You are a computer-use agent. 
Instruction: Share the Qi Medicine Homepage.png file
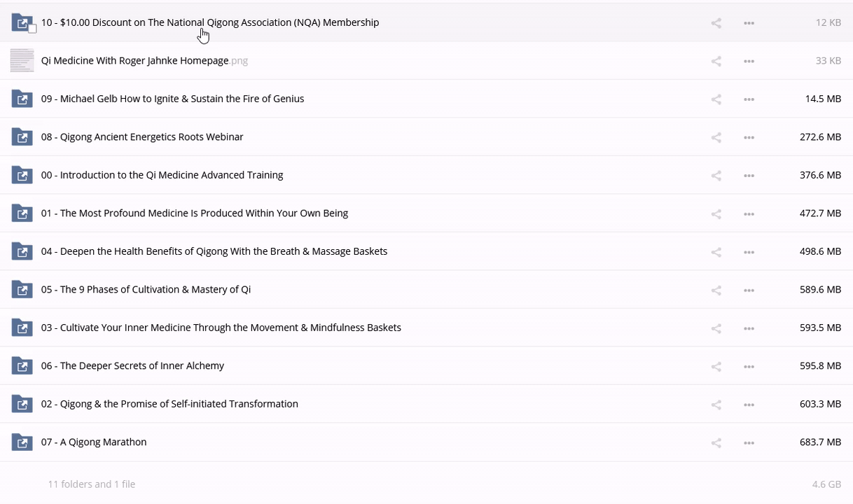pyautogui.click(x=716, y=61)
